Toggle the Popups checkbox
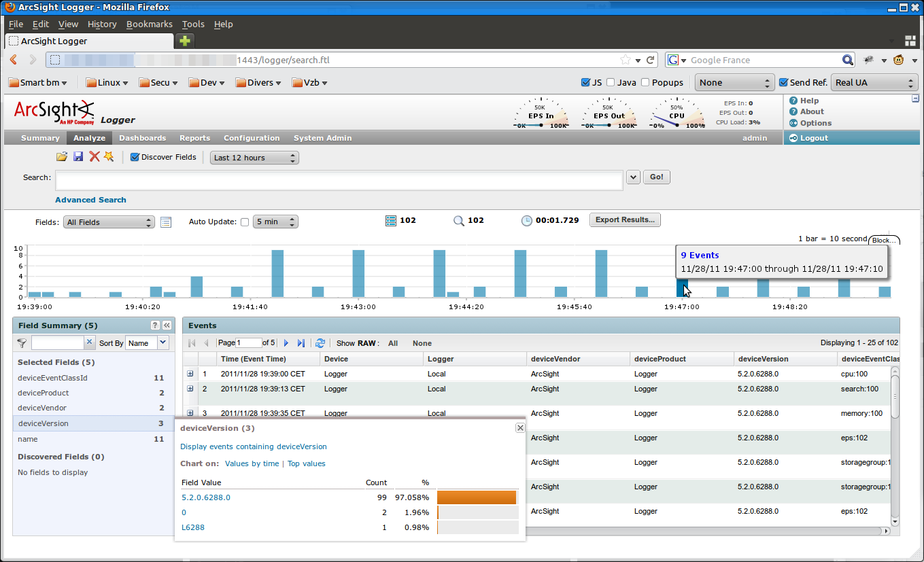 pyautogui.click(x=645, y=82)
